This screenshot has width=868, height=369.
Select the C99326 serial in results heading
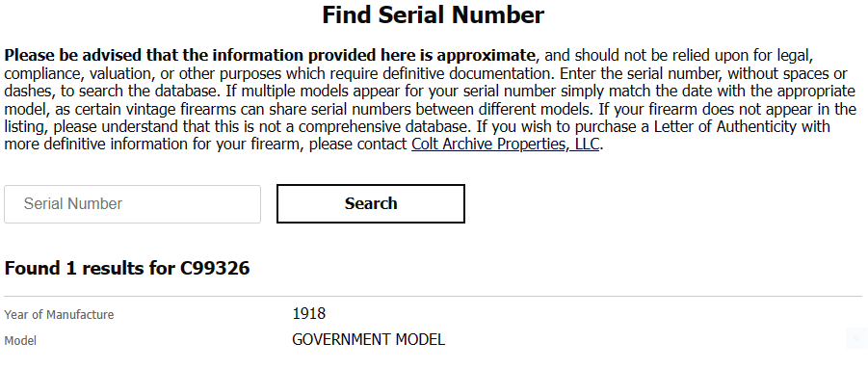[x=215, y=268]
